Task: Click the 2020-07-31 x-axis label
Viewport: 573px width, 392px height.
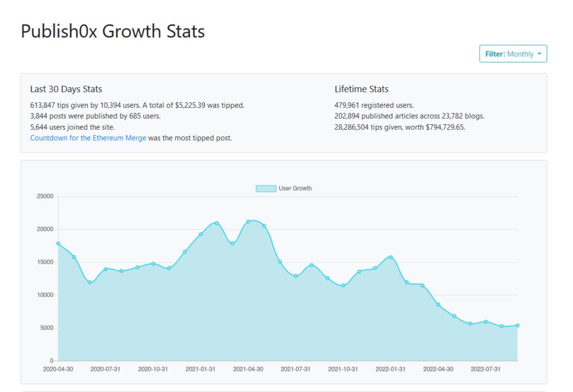Action: (105, 369)
